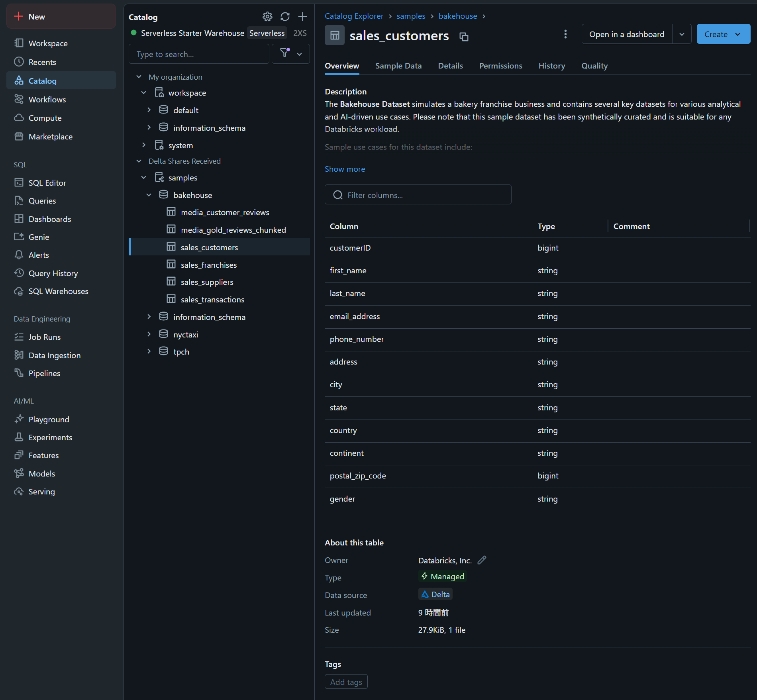Open the sales_suppliers table

(x=220, y=282)
